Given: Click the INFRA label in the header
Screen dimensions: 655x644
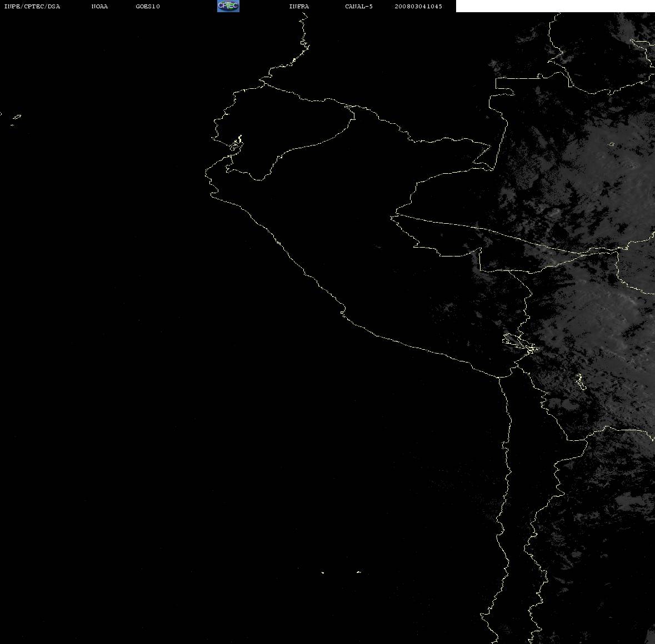Looking at the screenshot, I should click(299, 6).
